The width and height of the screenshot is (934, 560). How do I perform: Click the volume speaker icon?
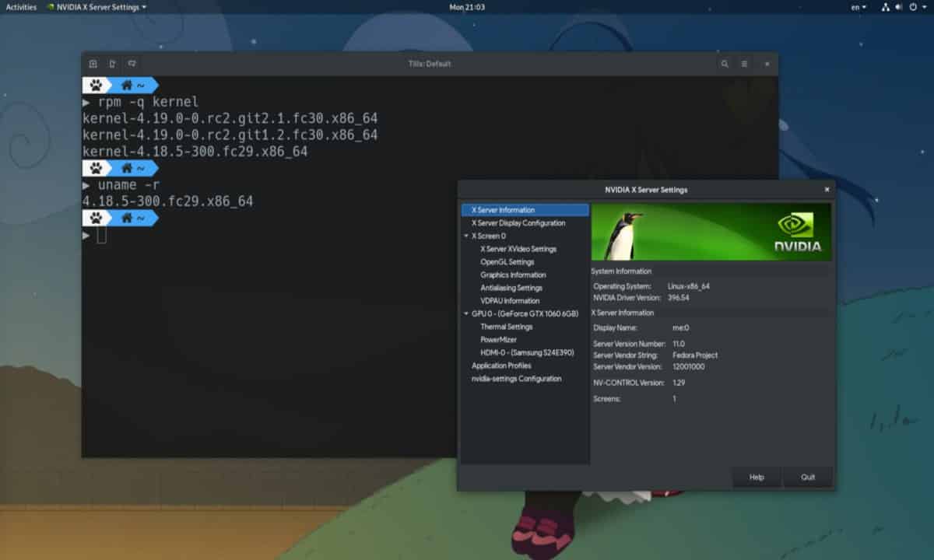[x=900, y=7]
